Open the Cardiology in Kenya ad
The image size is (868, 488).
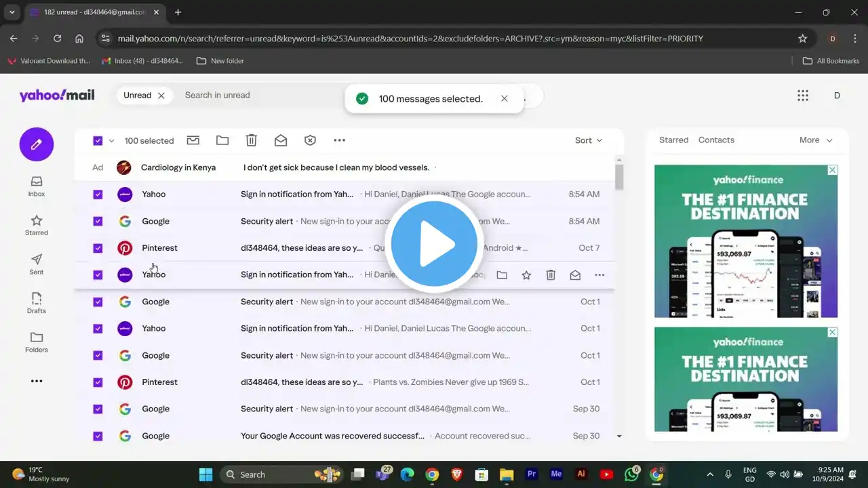point(346,167)
